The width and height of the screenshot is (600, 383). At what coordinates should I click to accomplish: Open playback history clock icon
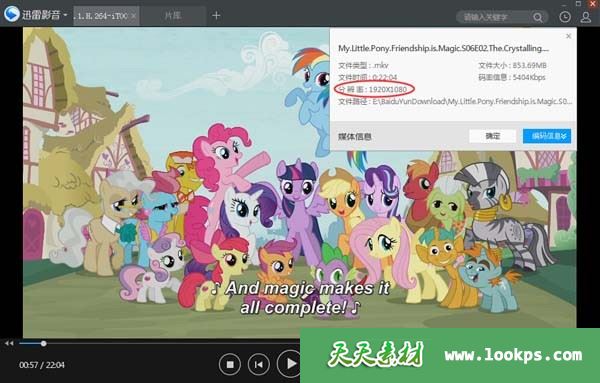click(x=565, y=17)
